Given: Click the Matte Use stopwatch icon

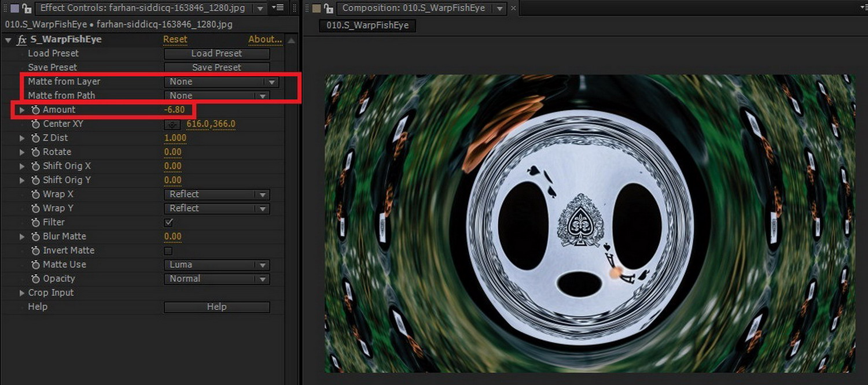Looking at the screenshot, I should click(36, 265).
